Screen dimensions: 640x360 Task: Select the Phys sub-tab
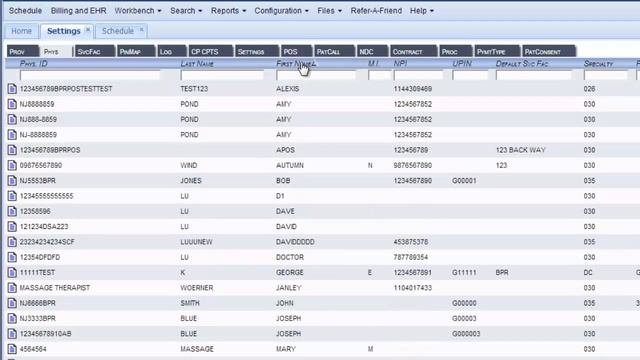[56, 51]
